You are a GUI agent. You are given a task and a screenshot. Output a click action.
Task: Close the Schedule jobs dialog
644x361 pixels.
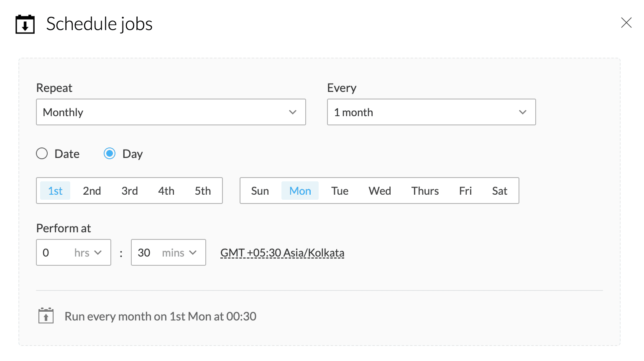(626, 23)
